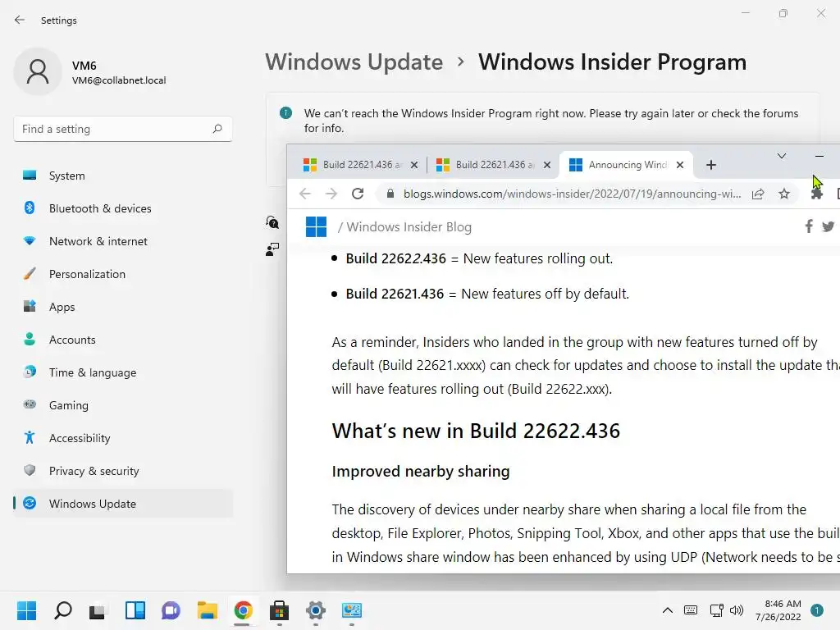Click the Find a setting search box
The height and width of the screenshot is (630, 840).
pyautogui.click(x=123, y=129)
